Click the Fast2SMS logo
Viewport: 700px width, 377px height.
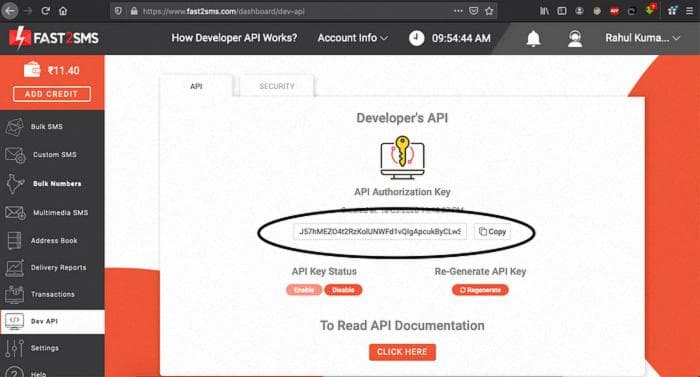click(54, 38)
